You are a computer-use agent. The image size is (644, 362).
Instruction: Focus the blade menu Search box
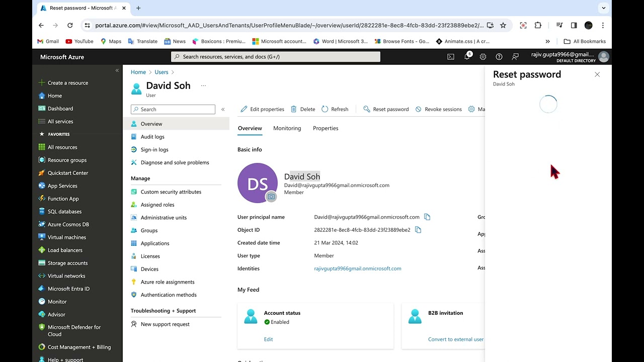click(173, 109)
